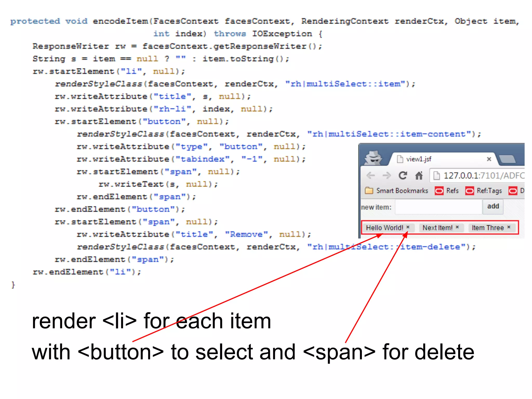Click the "rh|multiSelect::item-delete" string
This screenshot has height=399, width=532.
click(x=387, y=247)
